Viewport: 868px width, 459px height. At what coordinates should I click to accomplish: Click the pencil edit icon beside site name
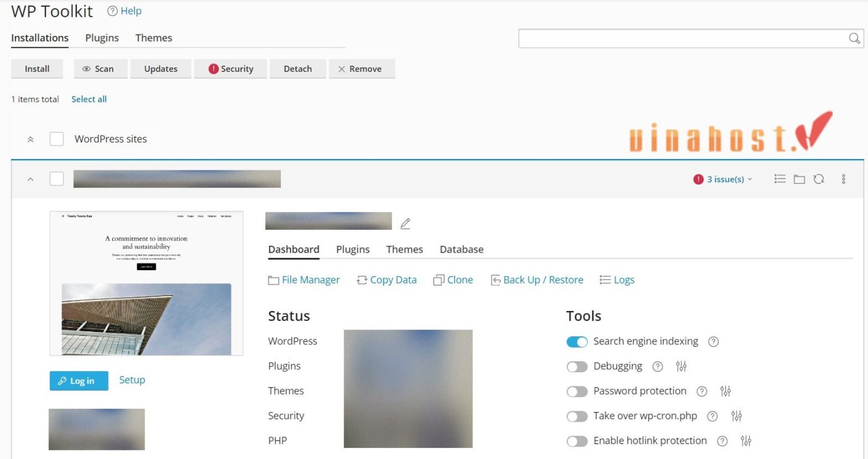(405, 224)
